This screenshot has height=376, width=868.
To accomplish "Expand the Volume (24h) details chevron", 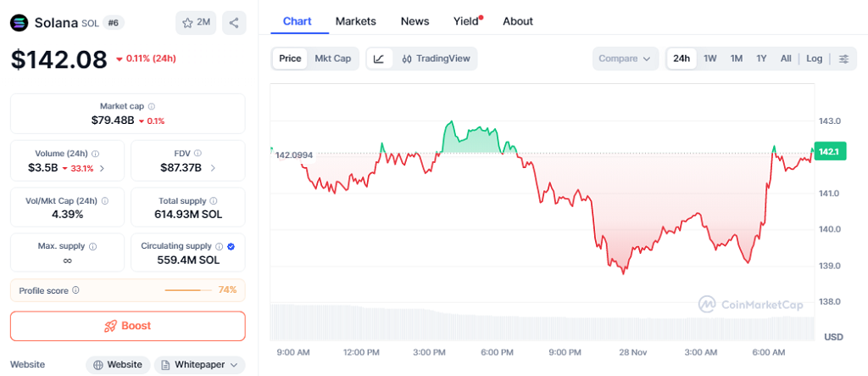I will tap(103, 168).
